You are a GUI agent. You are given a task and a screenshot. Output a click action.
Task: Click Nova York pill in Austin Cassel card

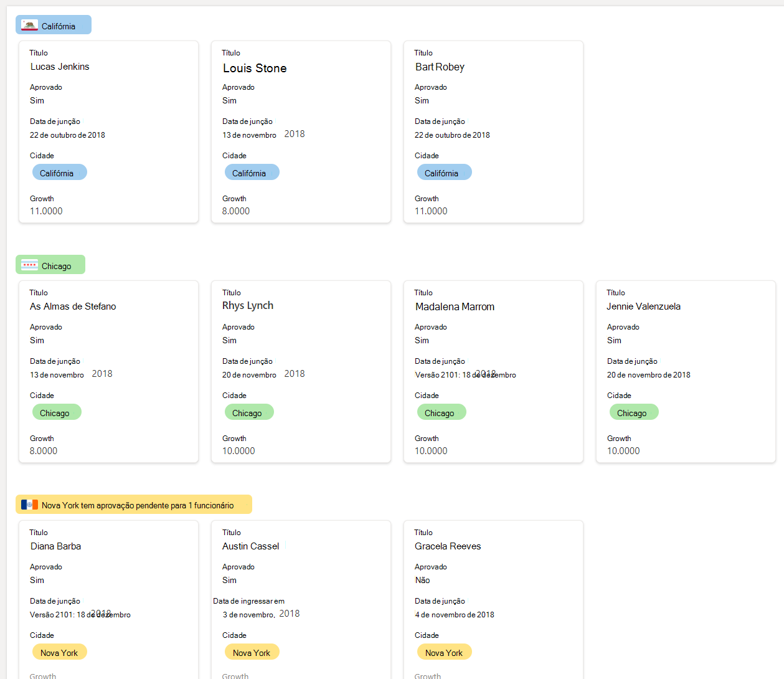[x=252, y=652]
